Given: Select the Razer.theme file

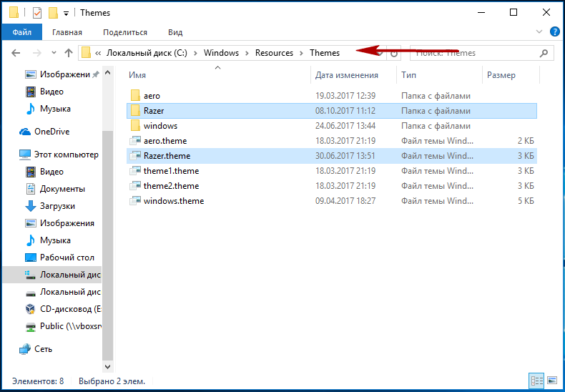Looking at the screenshot, I should pos(332,156).
